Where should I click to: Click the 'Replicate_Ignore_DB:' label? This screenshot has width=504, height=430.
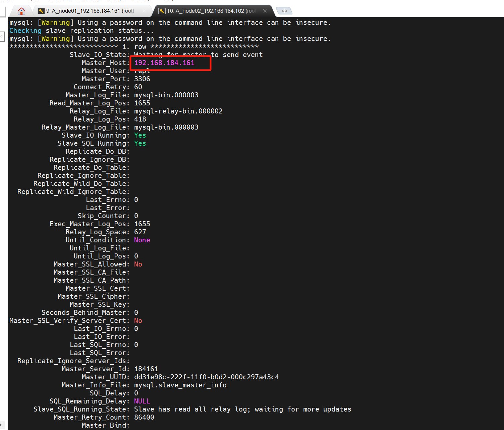90,159
